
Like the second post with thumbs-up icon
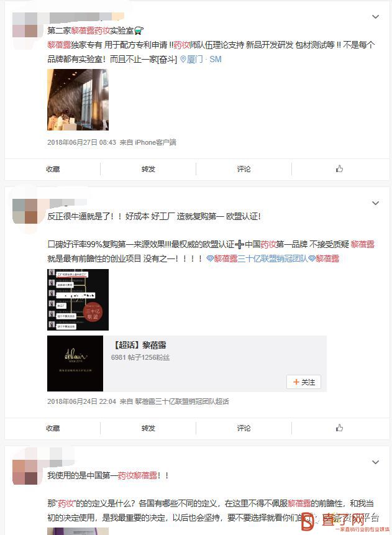pyautogui.click(x=339, y=428)
